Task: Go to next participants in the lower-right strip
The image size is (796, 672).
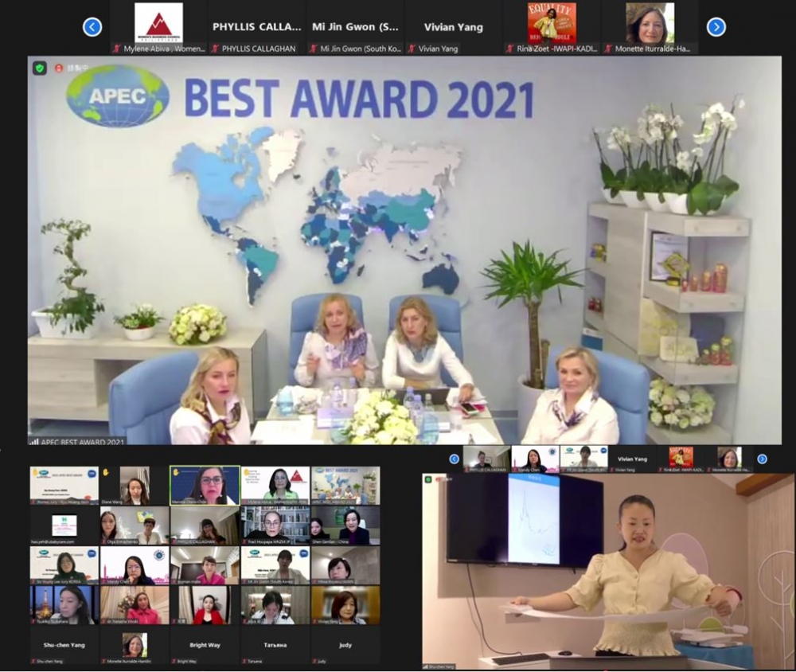Action: [x=762, y=459]
